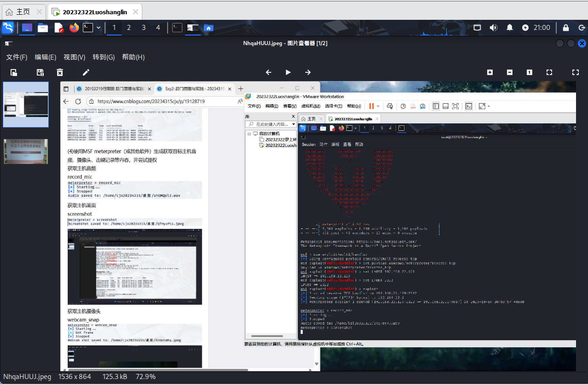
Task: Click the 21:00 panel clock
Action: pos(542,28)
